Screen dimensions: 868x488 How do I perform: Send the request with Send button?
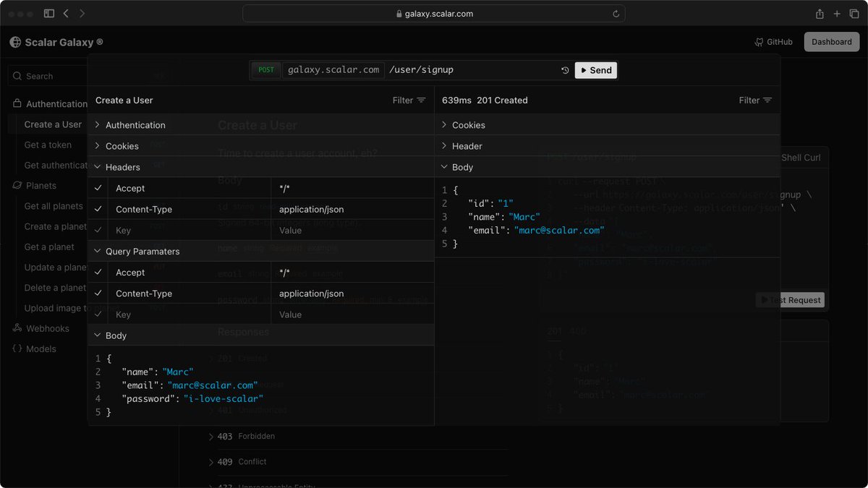coord(596,70)
